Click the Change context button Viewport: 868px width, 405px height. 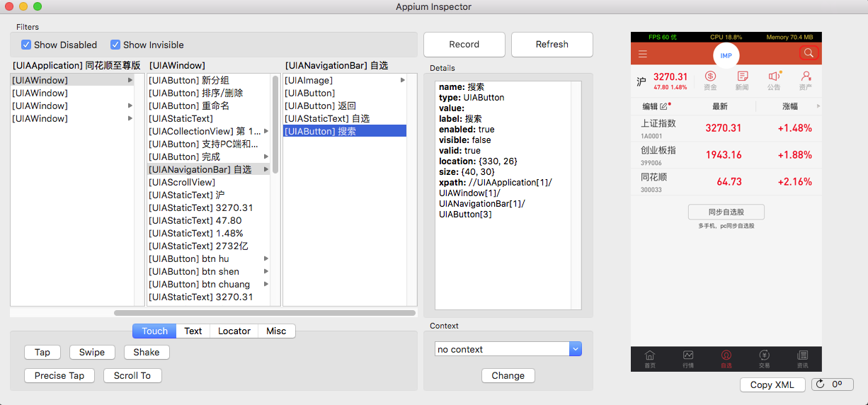coord(508,375)
